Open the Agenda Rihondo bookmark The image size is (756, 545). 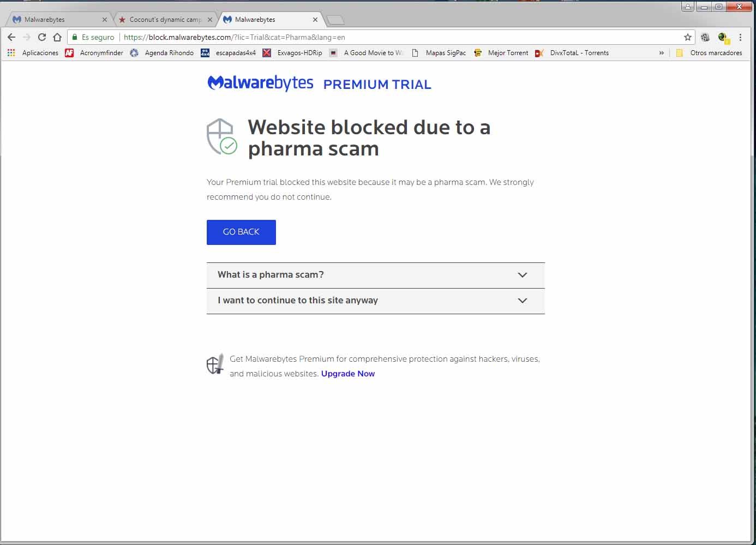162,53
